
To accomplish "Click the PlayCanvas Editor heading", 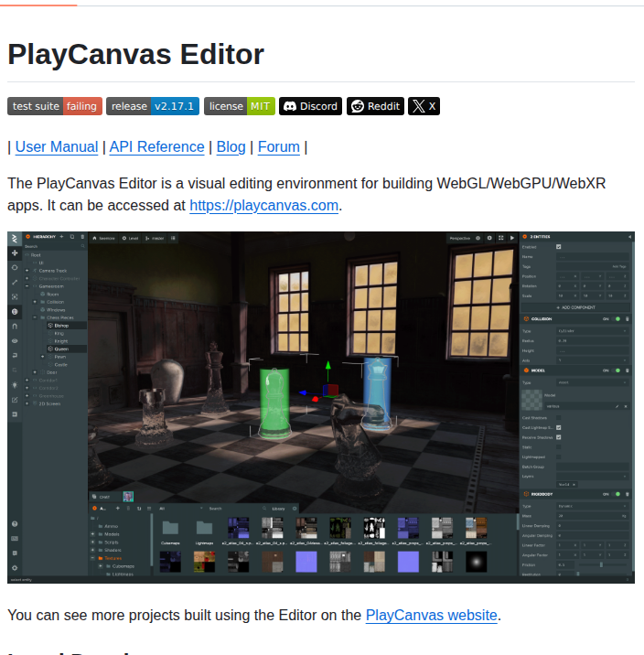I will 135,54.
